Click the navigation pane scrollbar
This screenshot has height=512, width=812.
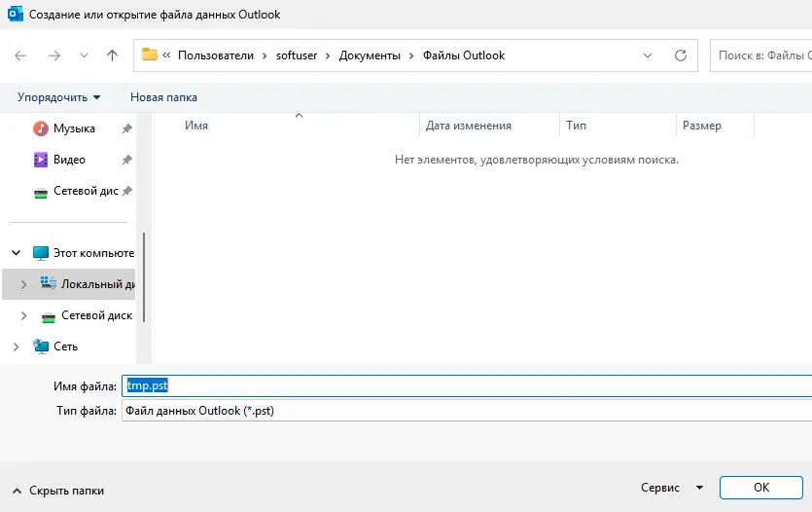pos(144,277)
